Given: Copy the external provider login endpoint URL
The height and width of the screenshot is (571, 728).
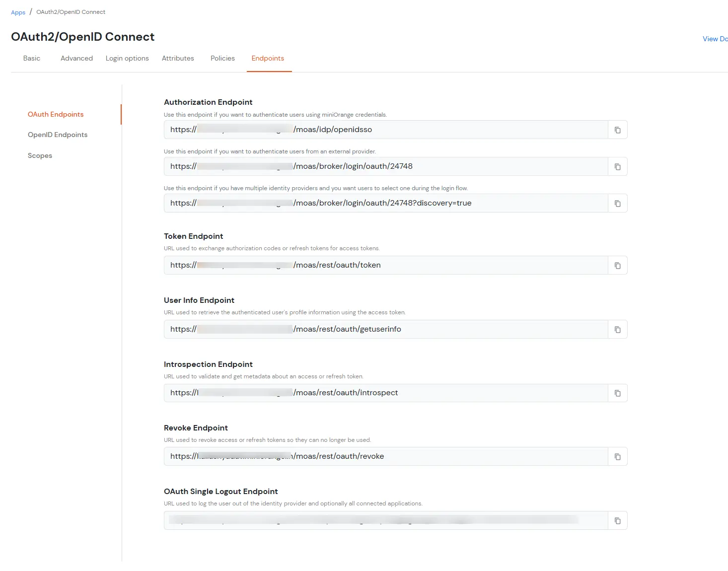Looking at the screenshot, I should 617,166.
